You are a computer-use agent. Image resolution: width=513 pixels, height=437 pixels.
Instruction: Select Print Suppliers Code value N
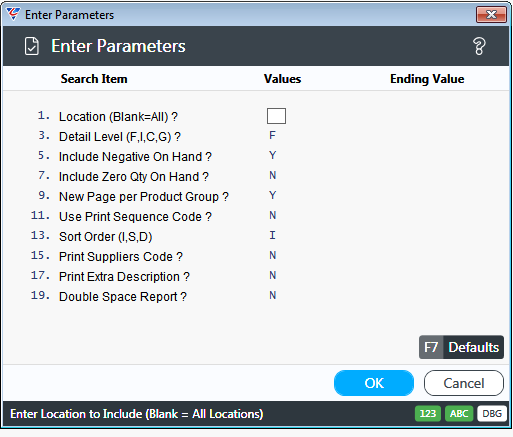[273, 255]
